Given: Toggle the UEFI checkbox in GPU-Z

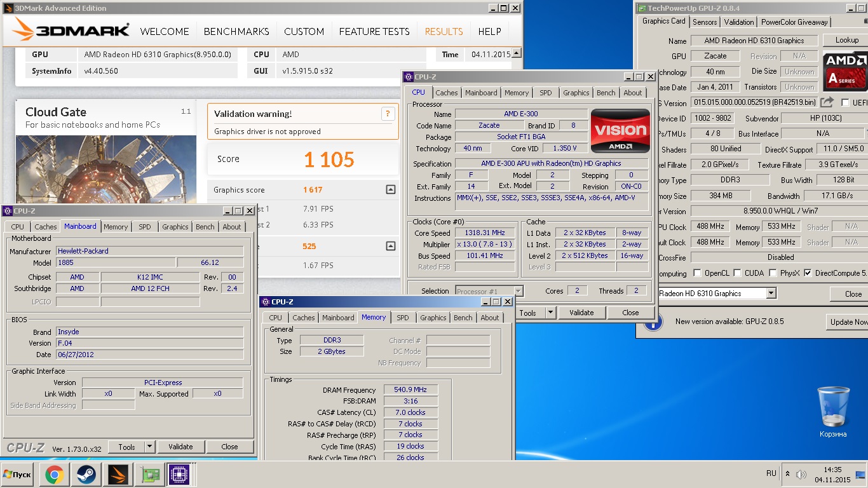Looking at the screenshot, I should (x=845, y=102).
